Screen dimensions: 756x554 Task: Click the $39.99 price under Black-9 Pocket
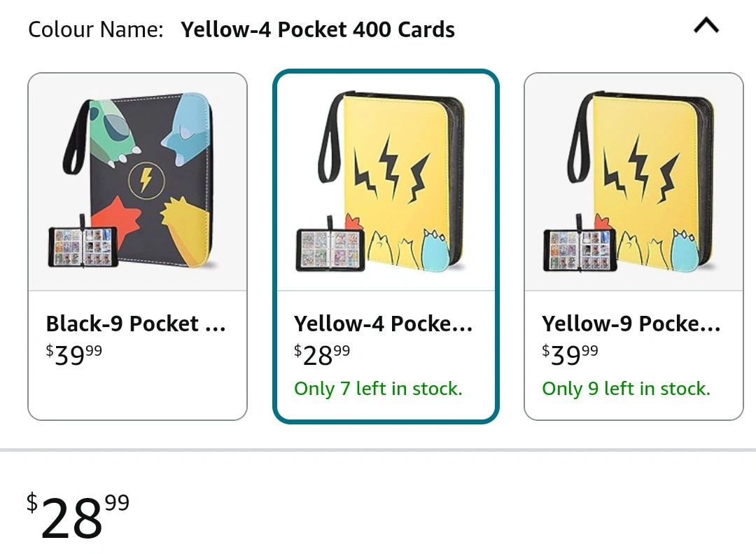(73, 355)
